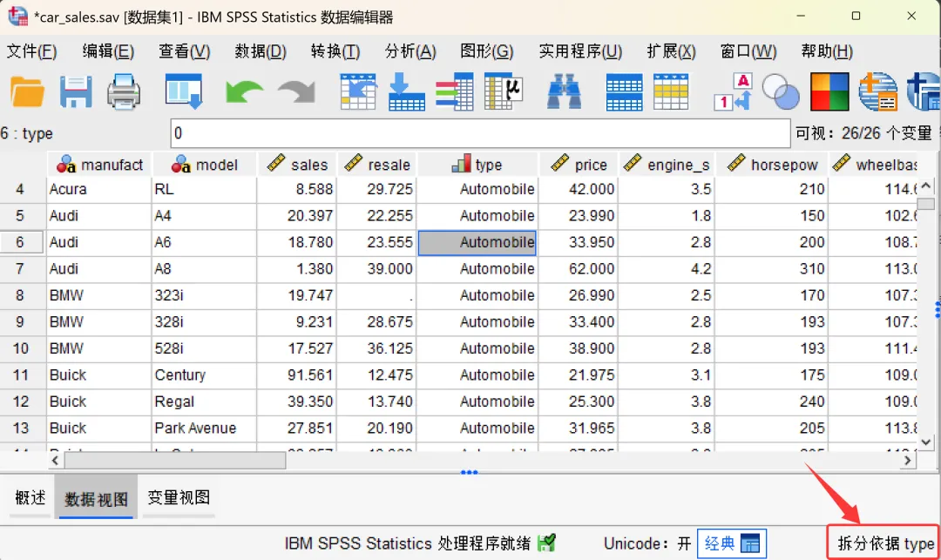Screen dimensions: 941x560
Task: Open the 扩展(X) menu
Action: click(671, 51)
